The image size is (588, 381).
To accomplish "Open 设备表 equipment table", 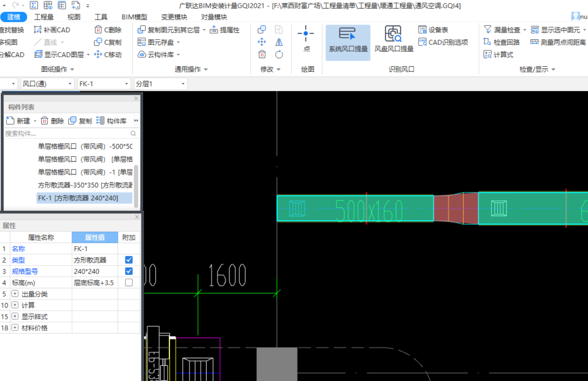I will click(x=433, y=30).
